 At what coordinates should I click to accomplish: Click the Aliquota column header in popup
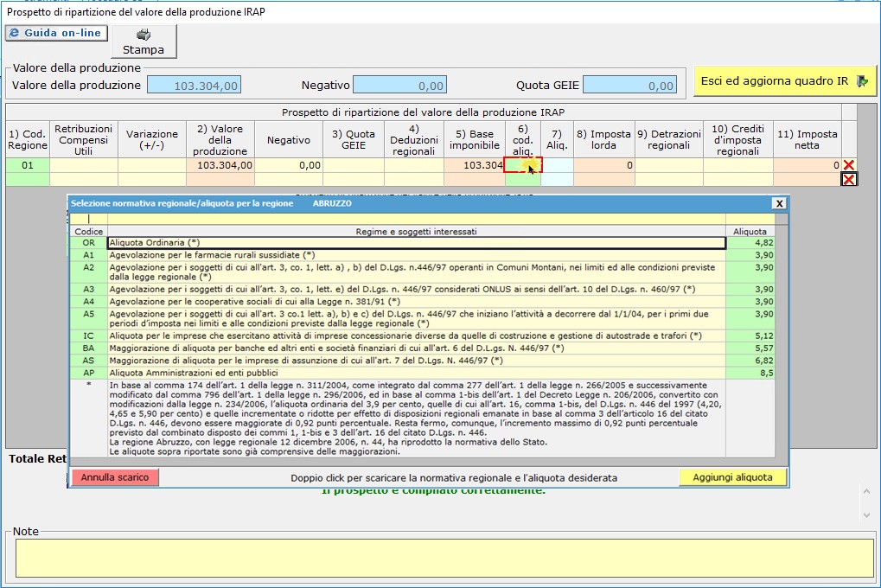(750, 232)
